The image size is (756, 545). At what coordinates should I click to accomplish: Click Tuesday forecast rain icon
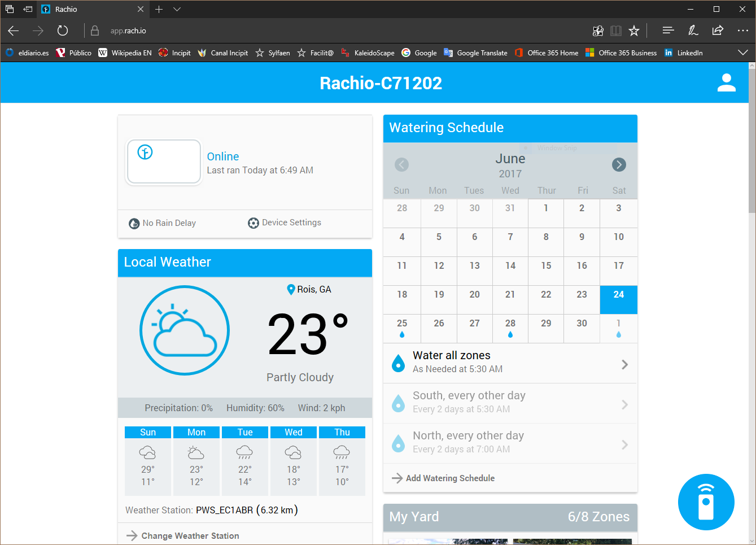pos(244,452)
